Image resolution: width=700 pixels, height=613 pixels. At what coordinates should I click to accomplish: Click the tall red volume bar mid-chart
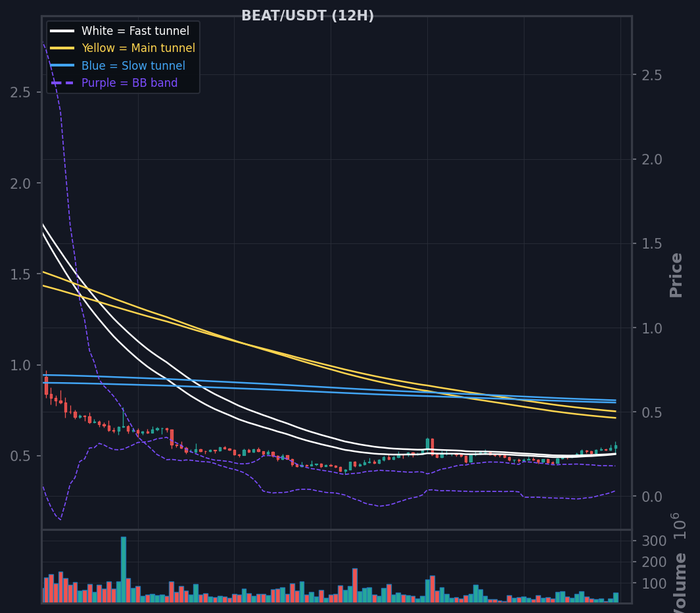point(355,585)
